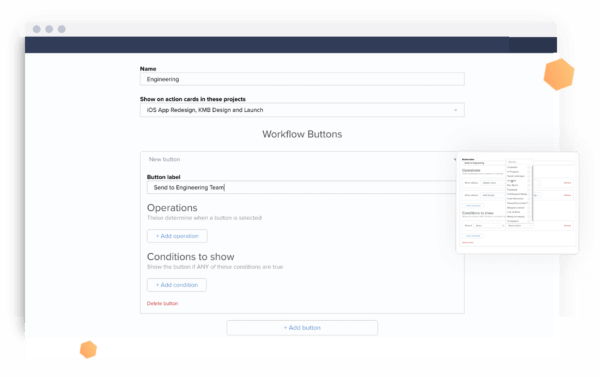Click the + Add button at bottom
600x377 pixels.
(302, 328)
